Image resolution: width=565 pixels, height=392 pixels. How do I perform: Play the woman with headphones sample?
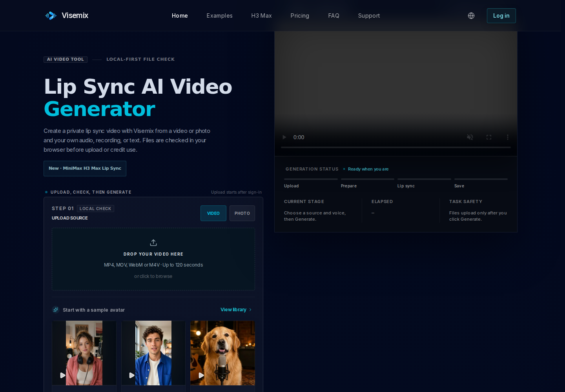click(x=63, y=375)
